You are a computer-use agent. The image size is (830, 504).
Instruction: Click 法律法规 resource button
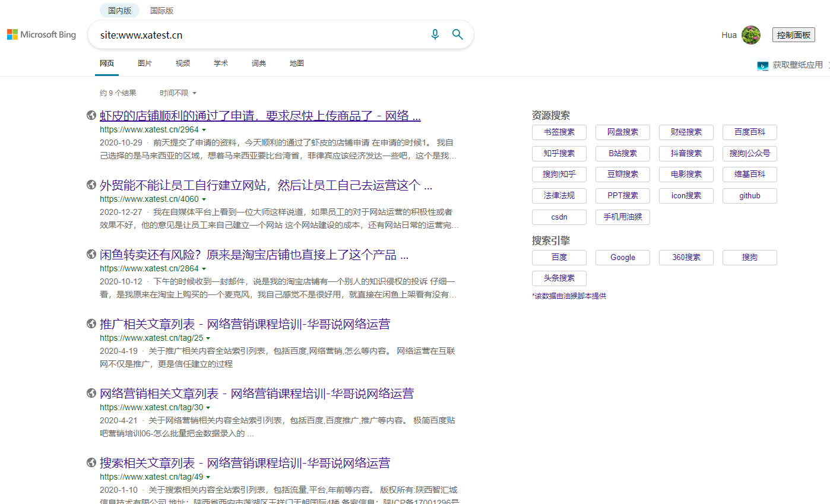point(559,196)
